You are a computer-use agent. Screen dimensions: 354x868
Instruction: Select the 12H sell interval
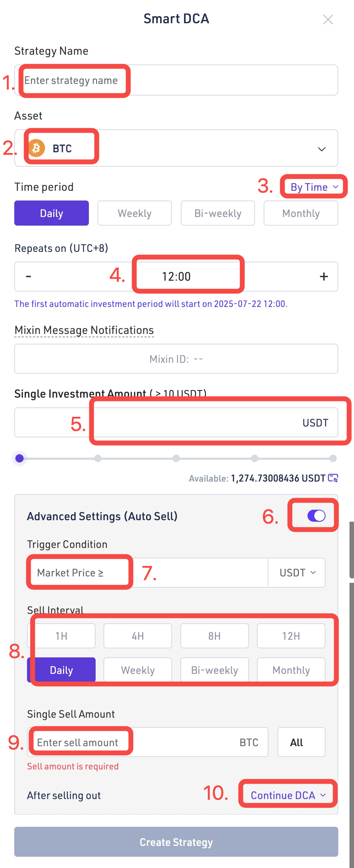click(291, 636)
